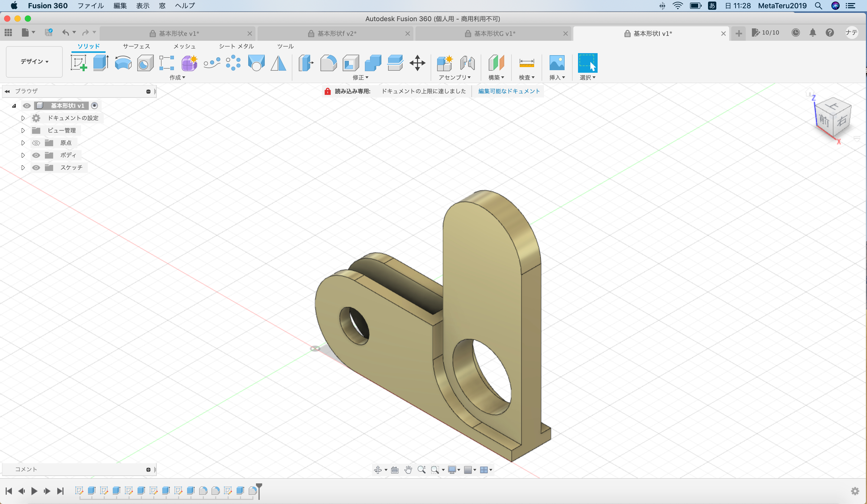
Task: Toggle visibility of the スケッチ folder
Action: 36,168
